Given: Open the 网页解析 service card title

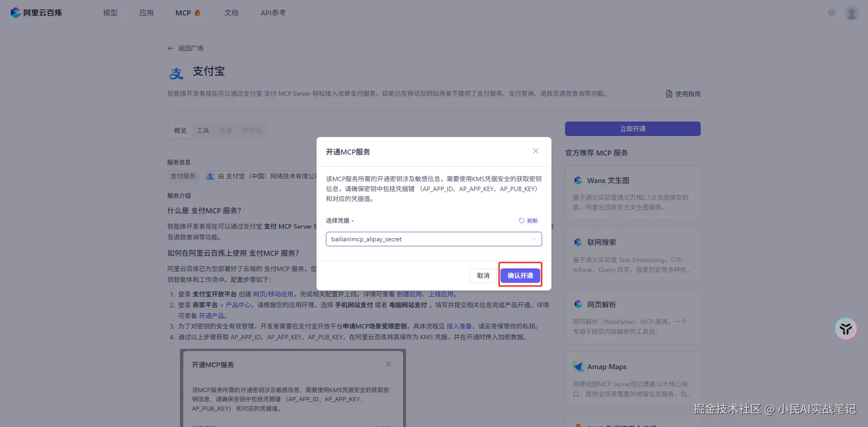Looking at the screenshot, I should point(602,305).
